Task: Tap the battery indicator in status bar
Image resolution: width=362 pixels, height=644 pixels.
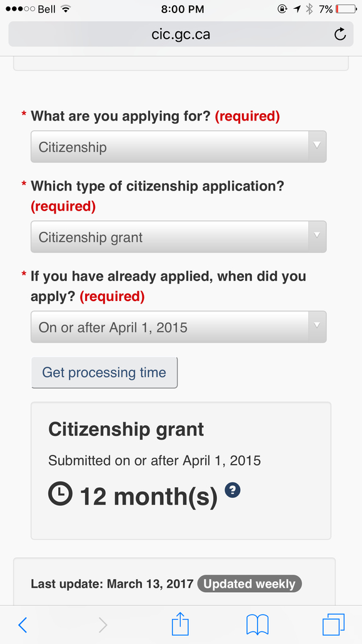Action: click(x=346, y=9)
